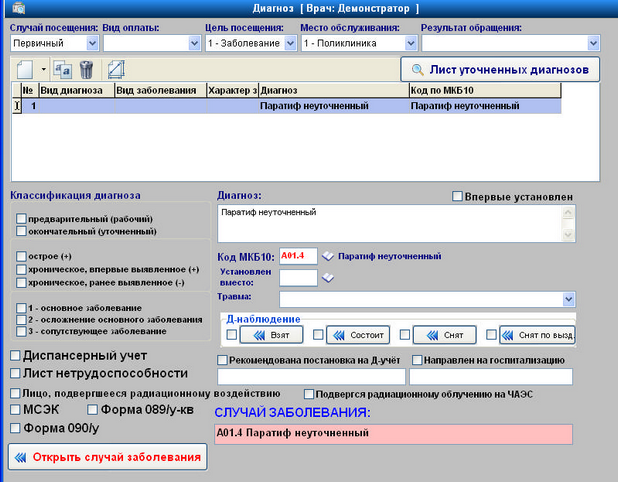Check Форма 090/у box
The height and width of the screenshot is (482, 618).
click(x=15, y=428)
